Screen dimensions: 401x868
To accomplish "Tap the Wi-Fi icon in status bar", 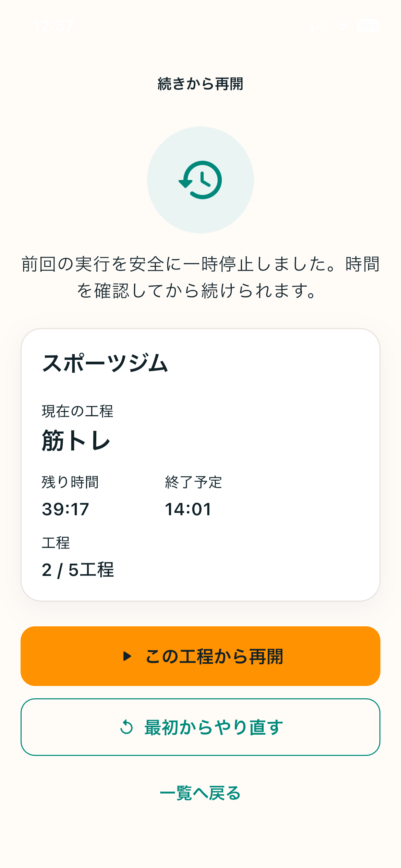I will (342, 26).
